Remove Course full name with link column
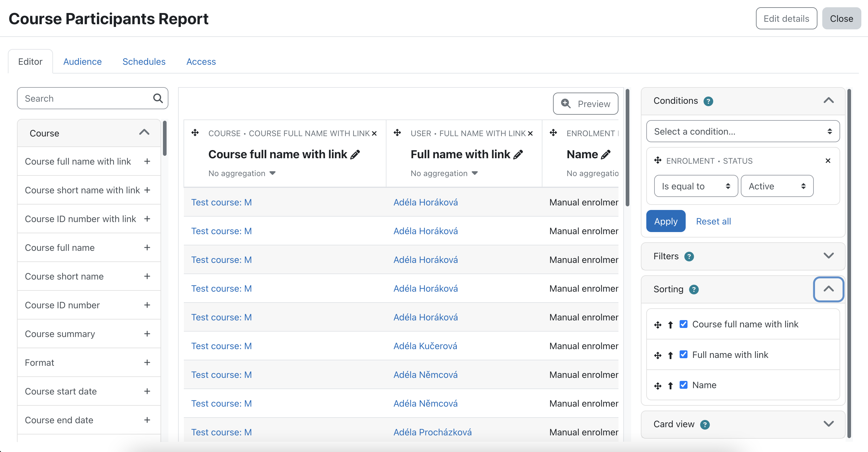The image size is (868, 452). click(x=374, y=134)
